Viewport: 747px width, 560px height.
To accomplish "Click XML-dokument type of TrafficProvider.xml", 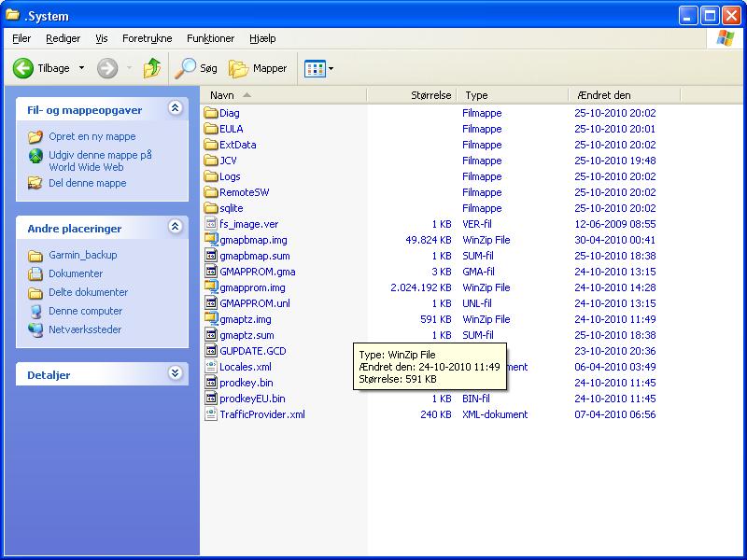I will click(495, 414).
